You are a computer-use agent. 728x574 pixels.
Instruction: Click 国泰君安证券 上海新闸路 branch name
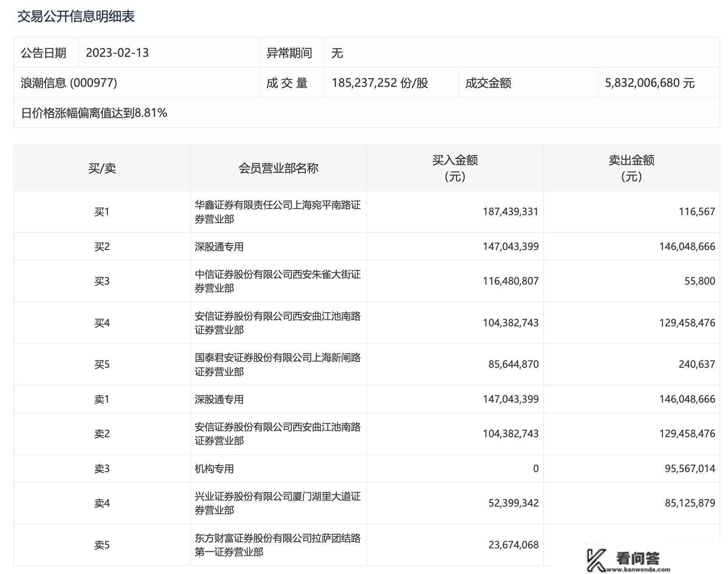click(277, 364)
